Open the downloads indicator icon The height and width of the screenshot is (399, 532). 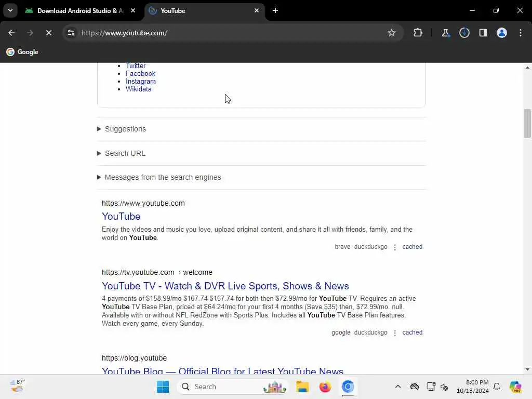point(464,33)
